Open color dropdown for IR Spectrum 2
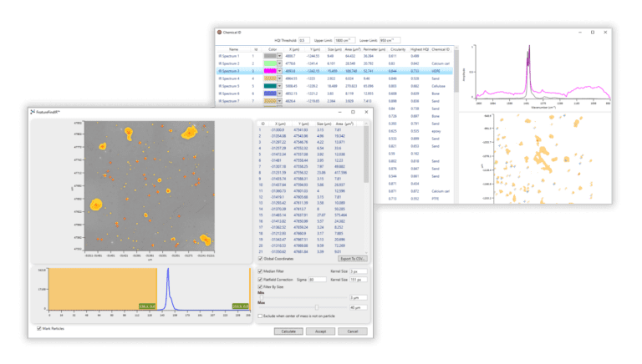 point(280,63)
